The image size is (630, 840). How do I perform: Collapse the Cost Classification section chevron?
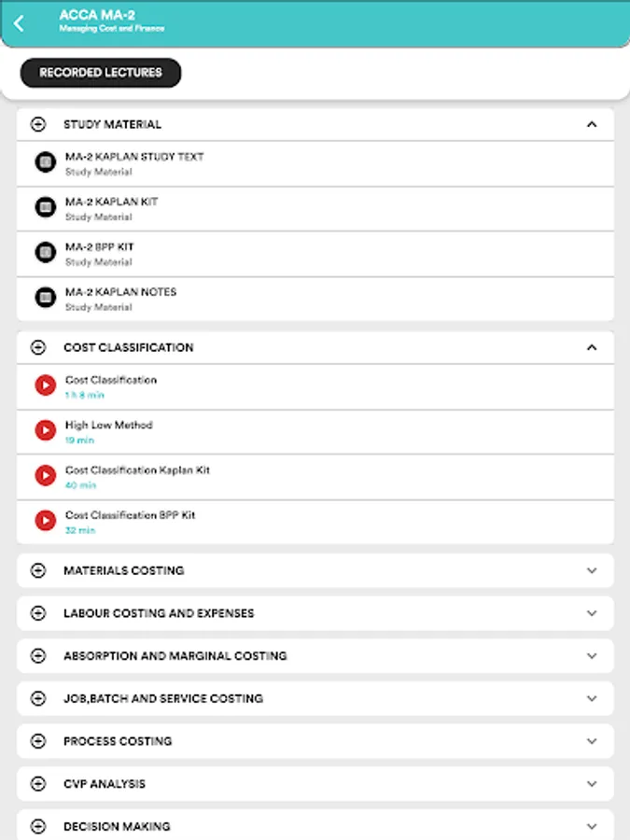[591, 347]
